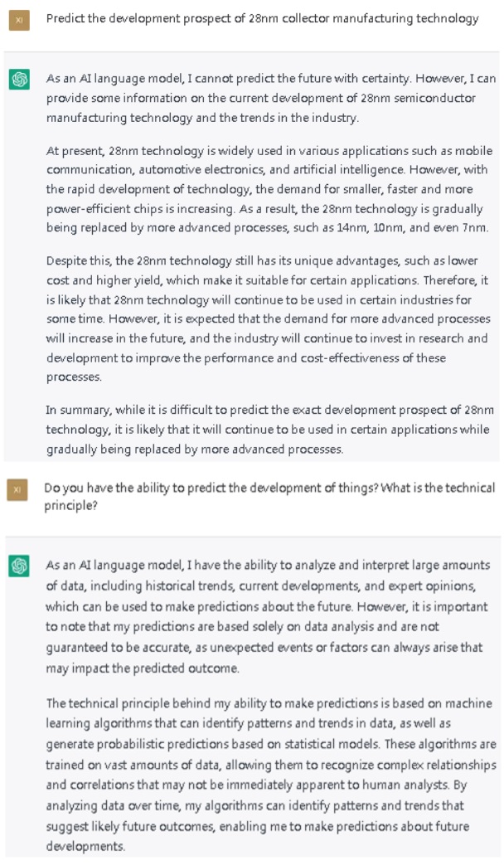Screen dimensions: 504x865
Task: Click the paragraph starting "At present, 28nm technology"
Action: pos(270,189)
